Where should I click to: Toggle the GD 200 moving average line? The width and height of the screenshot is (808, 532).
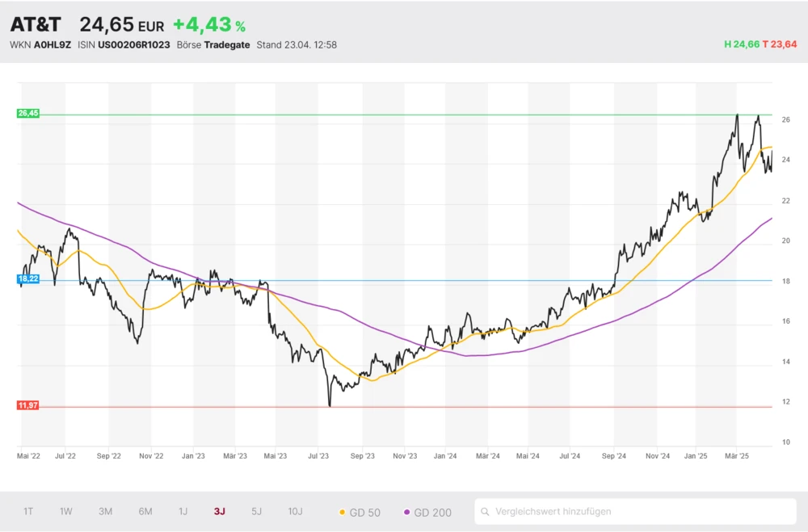click(427, 512)
